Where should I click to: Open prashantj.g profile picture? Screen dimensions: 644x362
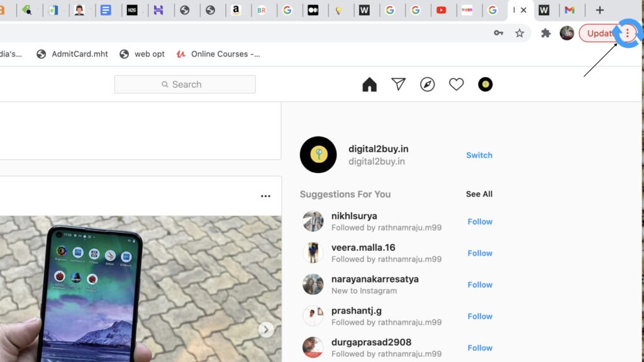[x=313, y=316]
